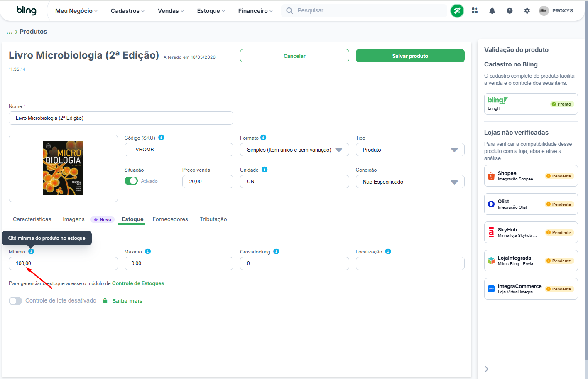Image resolution: width=588 pixels, height=379 pixels.
Task: Click Salvar produto button
Action: (x=410, y=56)
